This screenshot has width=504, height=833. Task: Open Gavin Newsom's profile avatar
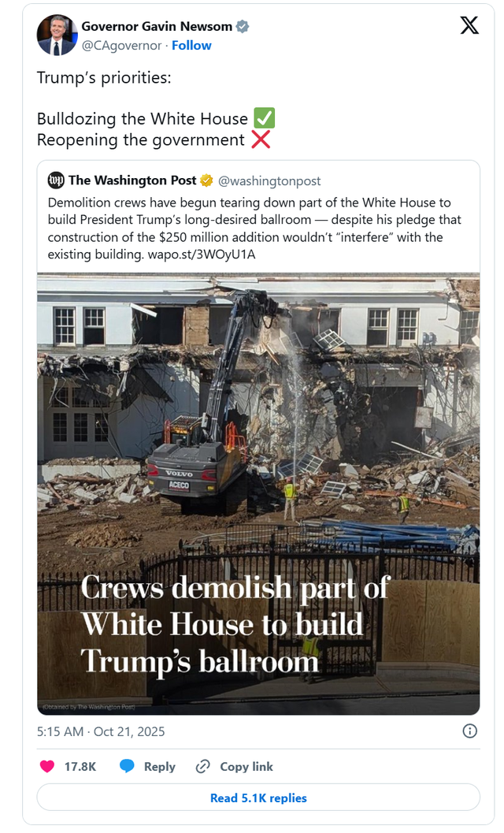(x=57, y=35)
